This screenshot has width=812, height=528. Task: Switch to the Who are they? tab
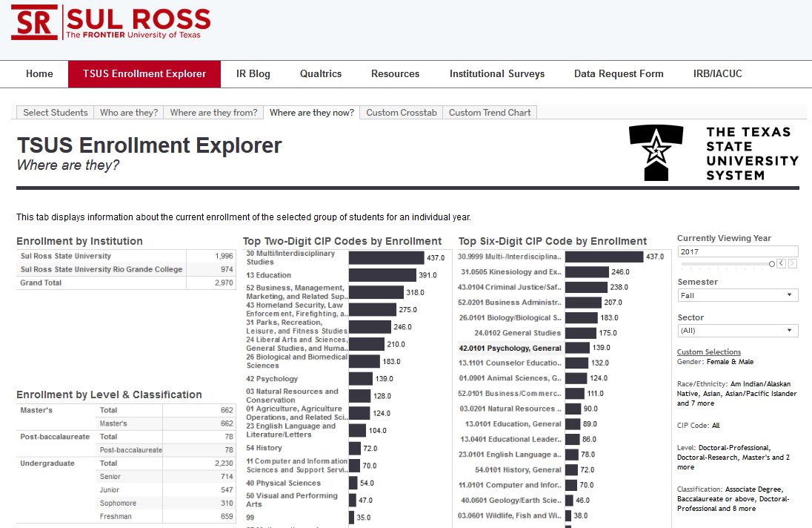tap(129, 113)
